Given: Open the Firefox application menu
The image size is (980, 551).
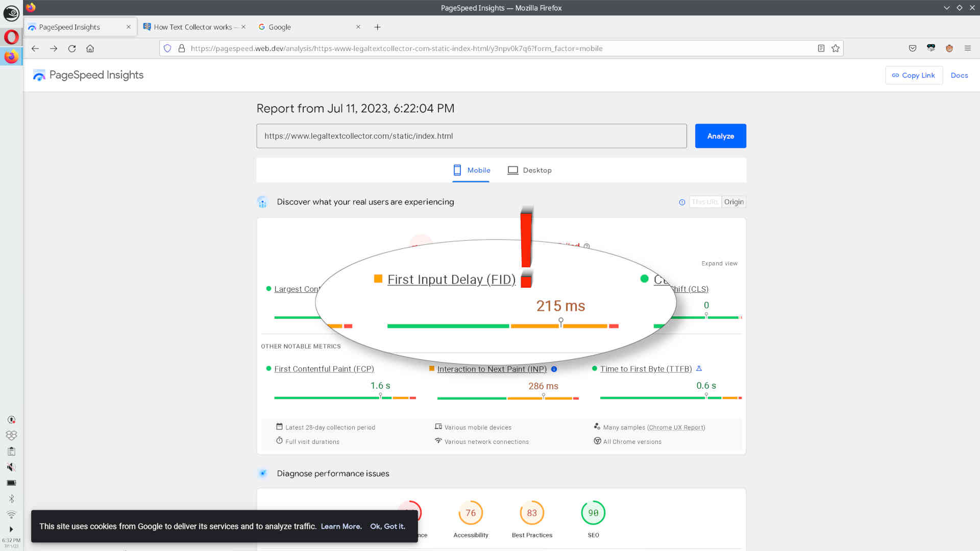Looking at the screenshot, I should pyautogui.click(x=968, y=48).
